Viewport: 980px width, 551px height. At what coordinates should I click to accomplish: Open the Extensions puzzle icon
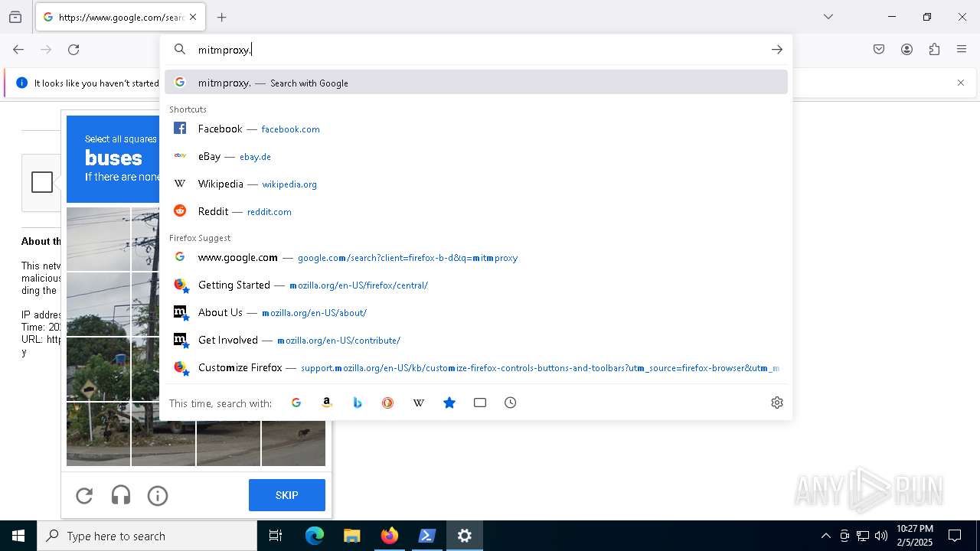(934, 50)
